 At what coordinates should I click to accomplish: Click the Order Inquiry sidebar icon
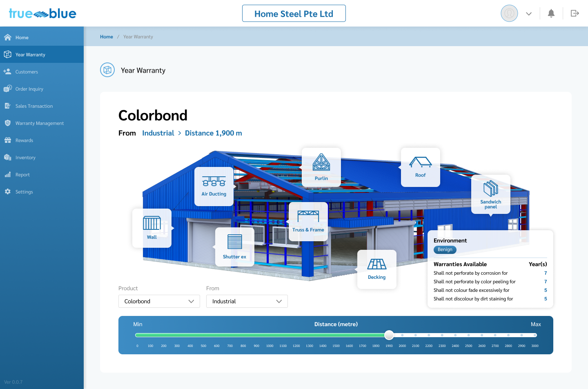click(x=7, y=89)
